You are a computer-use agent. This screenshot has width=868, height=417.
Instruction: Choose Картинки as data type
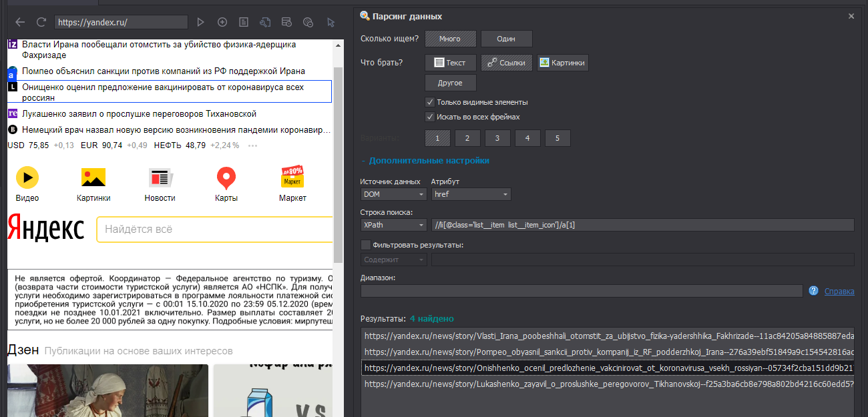tap(562, 63)
